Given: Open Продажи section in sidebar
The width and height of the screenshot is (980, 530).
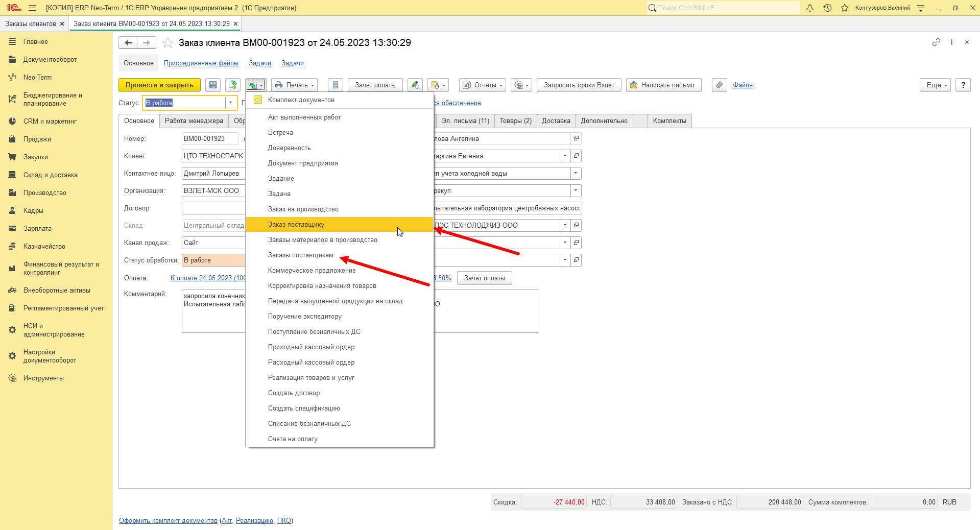Looking at the screenshot, I should pyautogui.click(x=37, y=139).
